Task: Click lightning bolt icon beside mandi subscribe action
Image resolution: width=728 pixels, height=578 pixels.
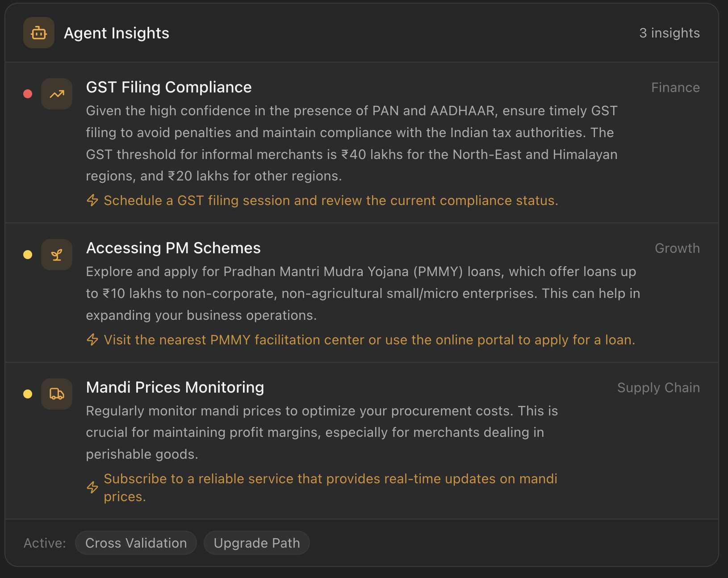Action: point(92,487)
